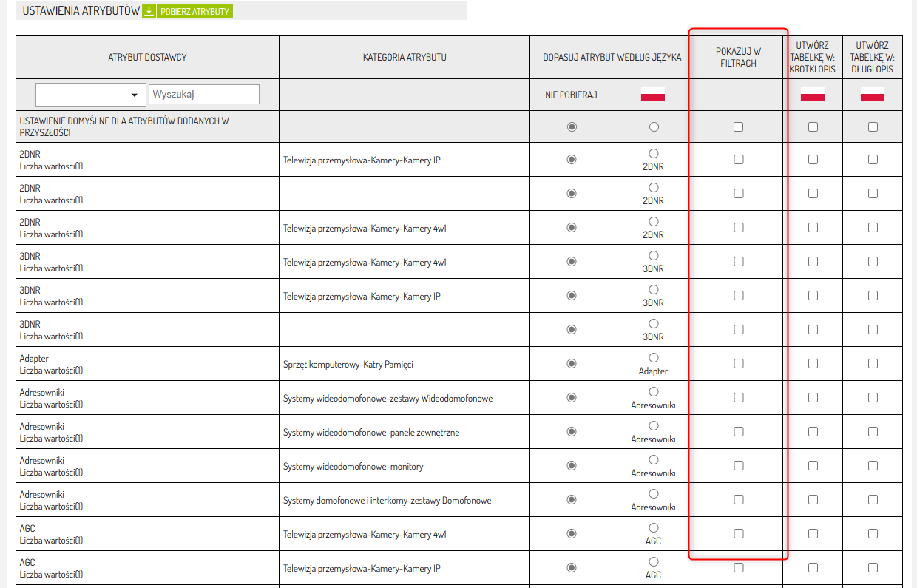Screen dimensions: 917x588
Task: Select Polish Adresowniki radio for monitory row
Action: click(653, 459)
